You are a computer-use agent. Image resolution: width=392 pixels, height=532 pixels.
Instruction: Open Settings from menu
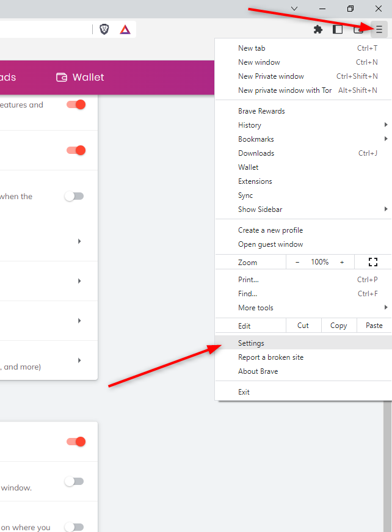pyautogui.click(x=303, y=343)
